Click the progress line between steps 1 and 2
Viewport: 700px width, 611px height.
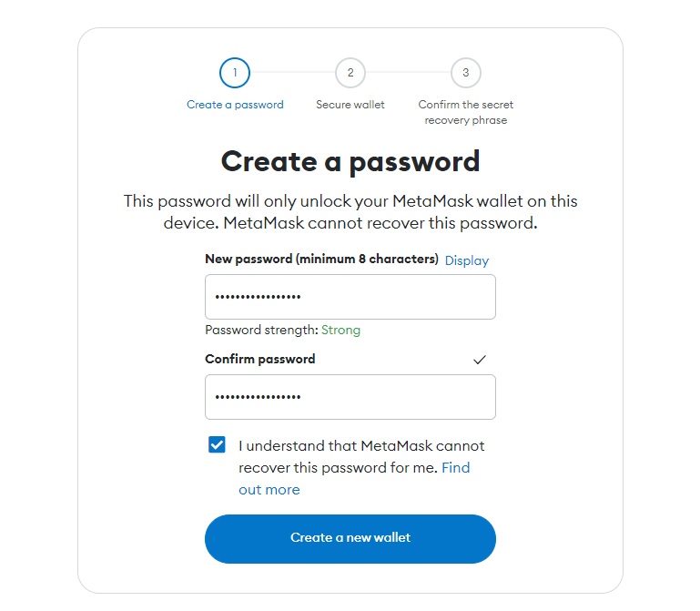(x=292, y=72)
